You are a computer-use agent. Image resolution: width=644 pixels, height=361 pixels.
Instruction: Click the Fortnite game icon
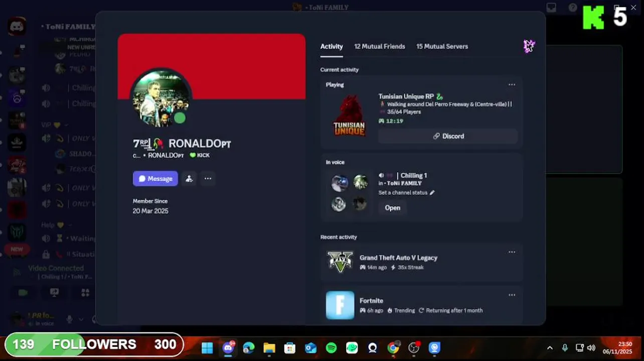(340, 305)
